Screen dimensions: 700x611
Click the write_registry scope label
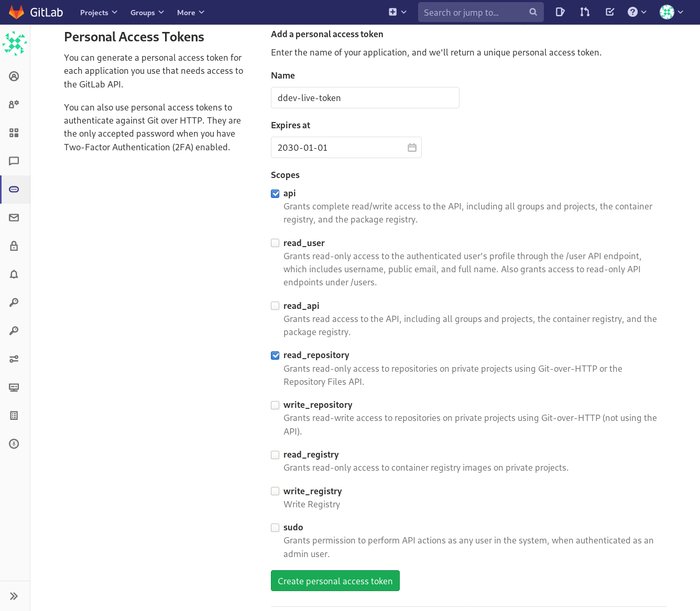click(313, 491)
